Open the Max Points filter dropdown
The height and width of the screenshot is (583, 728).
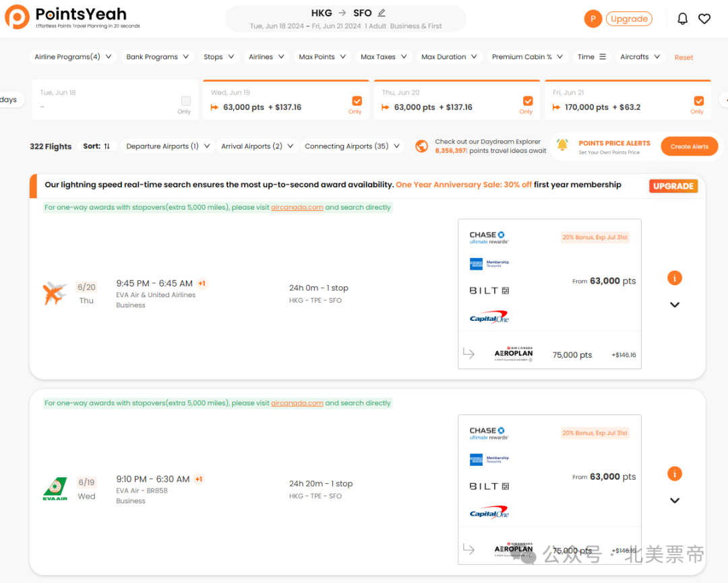tap(322, 57)
